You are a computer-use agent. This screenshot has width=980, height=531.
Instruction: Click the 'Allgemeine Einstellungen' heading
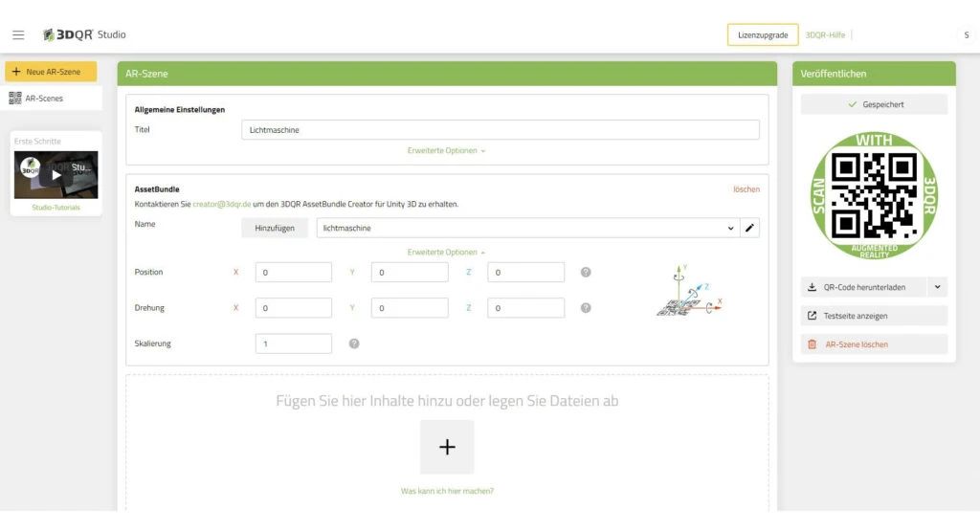(x=179, y=110)
